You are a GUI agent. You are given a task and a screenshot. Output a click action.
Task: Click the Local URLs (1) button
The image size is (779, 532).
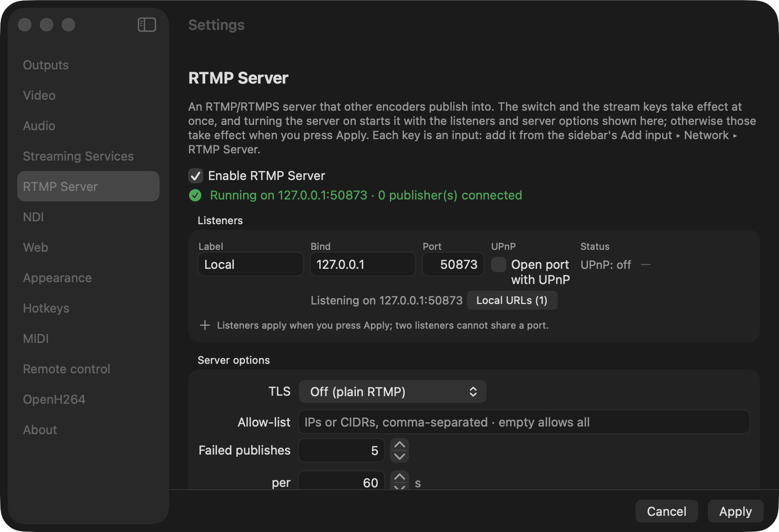coord(512,300)
